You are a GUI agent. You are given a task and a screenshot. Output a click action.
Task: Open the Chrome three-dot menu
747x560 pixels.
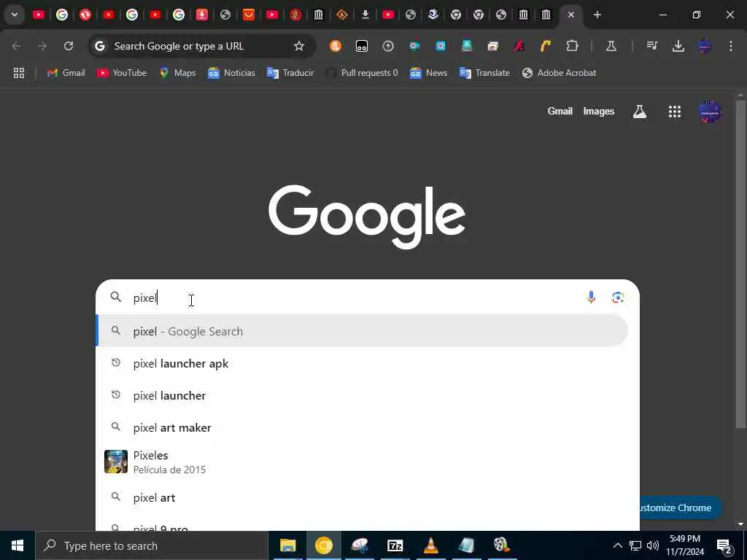click(731, 46)
